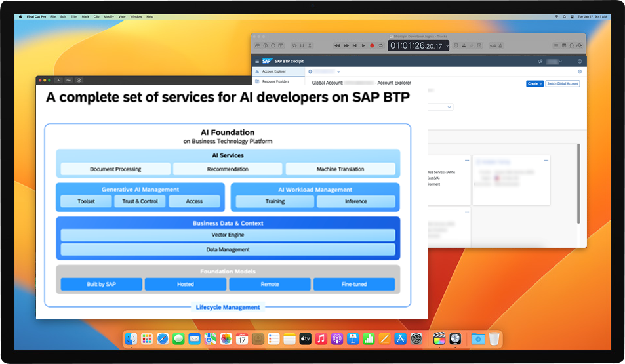The width and height of the screenshot is (625, 364).
Task: Open the Window menu in menu bar
Action: tap(136, 16)
